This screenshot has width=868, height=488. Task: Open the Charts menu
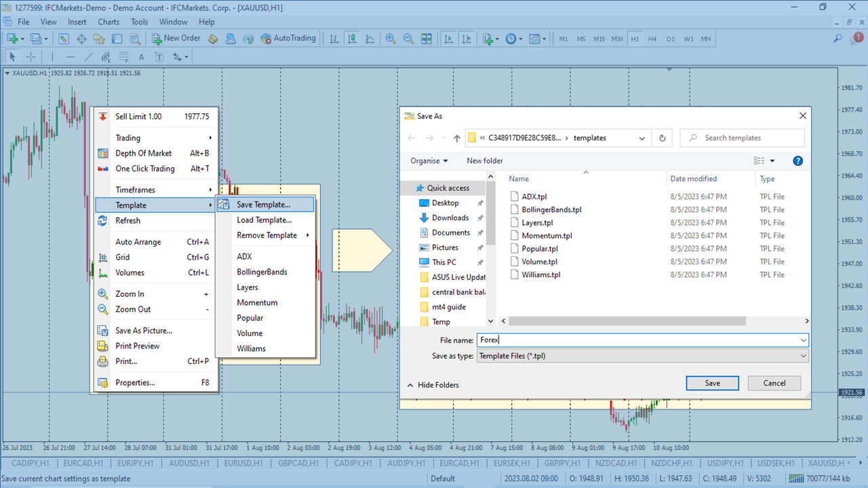tap(108, 22)
